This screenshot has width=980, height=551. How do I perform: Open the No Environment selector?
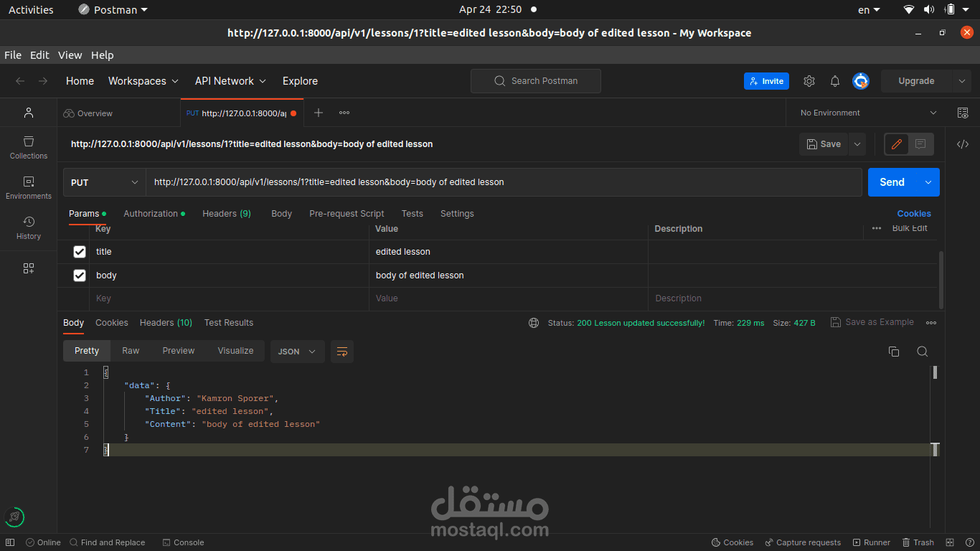click(x=868, y=113)
